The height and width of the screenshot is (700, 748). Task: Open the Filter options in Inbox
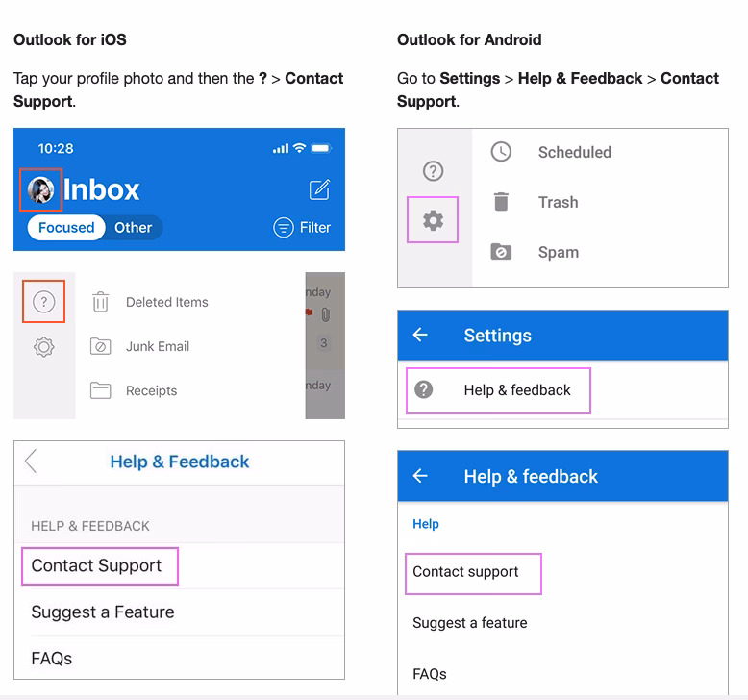[x=302, y=228]
